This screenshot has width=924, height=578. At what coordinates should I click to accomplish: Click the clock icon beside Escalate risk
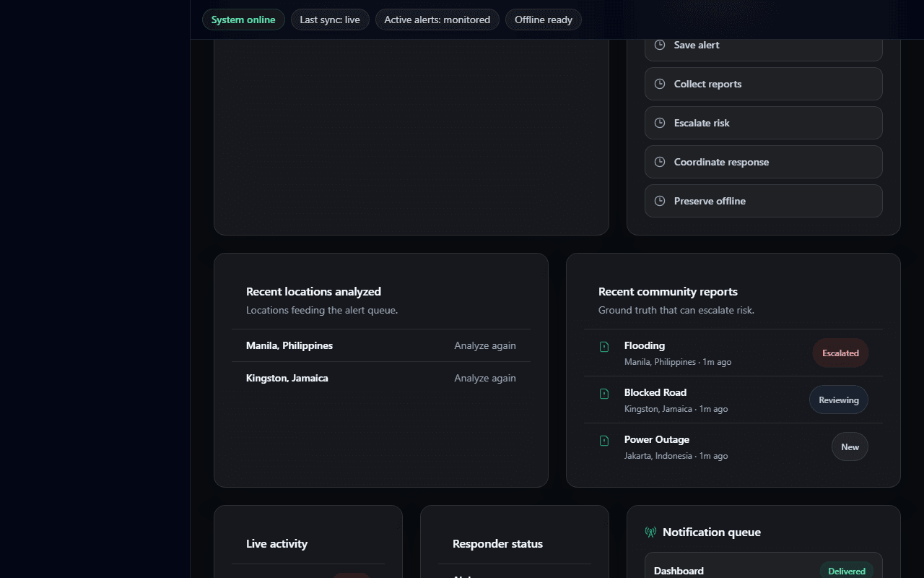[660, 123]
